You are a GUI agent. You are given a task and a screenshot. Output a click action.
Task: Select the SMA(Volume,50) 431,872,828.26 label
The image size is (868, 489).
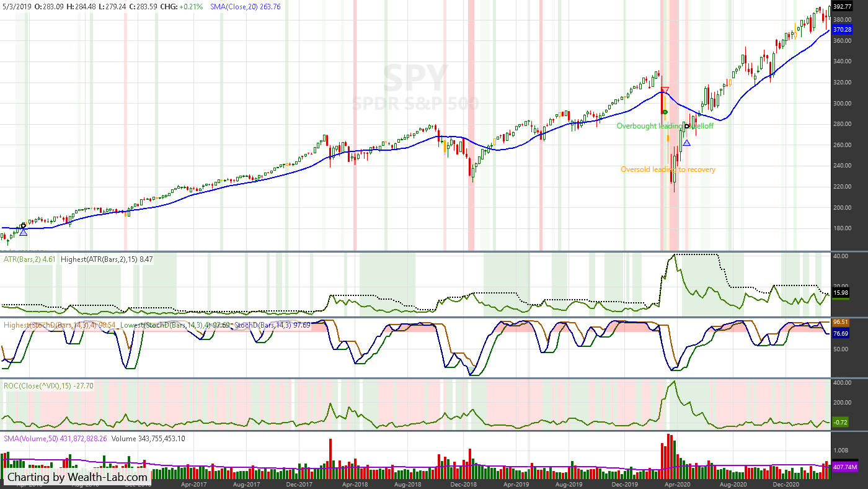click(x=55, y=439)
